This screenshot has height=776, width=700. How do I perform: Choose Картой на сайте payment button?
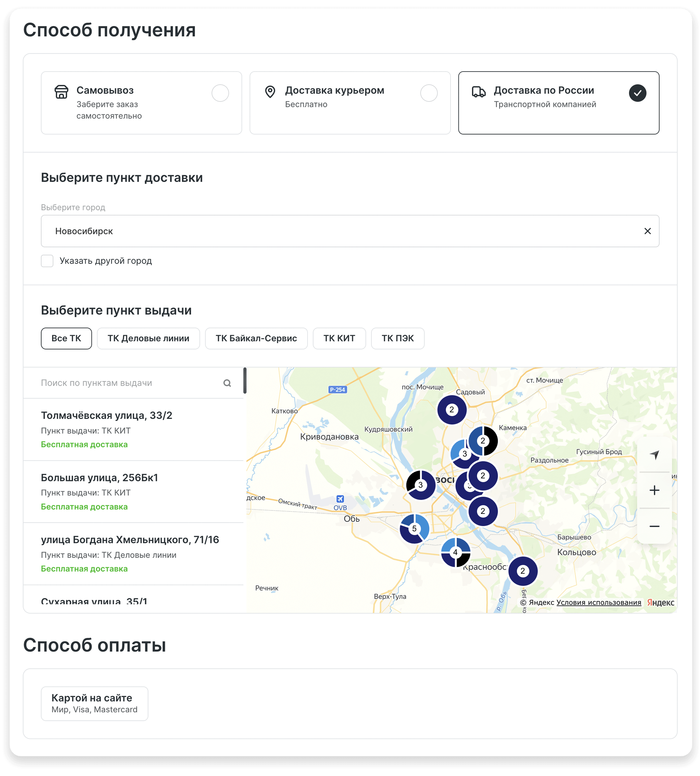(94, 703)
